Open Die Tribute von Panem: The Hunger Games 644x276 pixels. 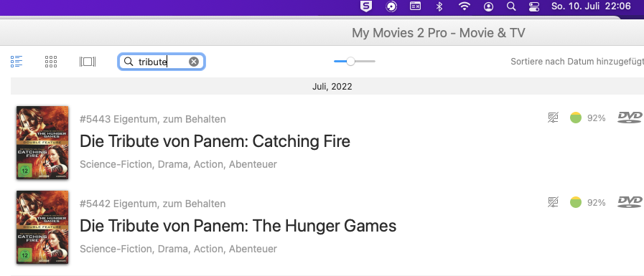(238, 226)
